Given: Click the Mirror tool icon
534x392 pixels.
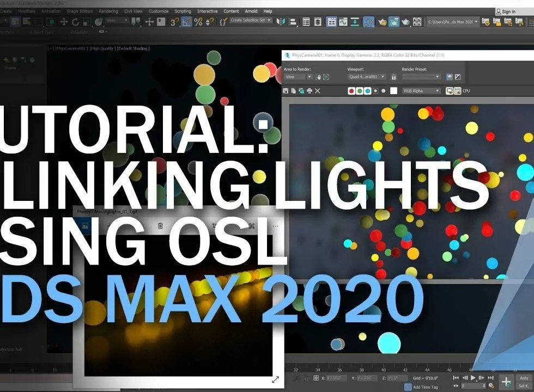Looking at the screenshot, I should (x=281, y=22).
